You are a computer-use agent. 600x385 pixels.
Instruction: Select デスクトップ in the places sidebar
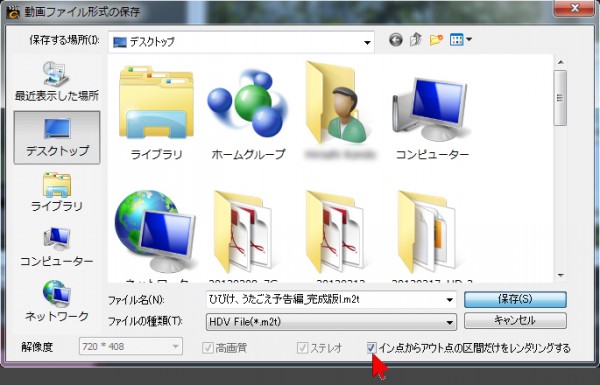(x=57, y=137)
